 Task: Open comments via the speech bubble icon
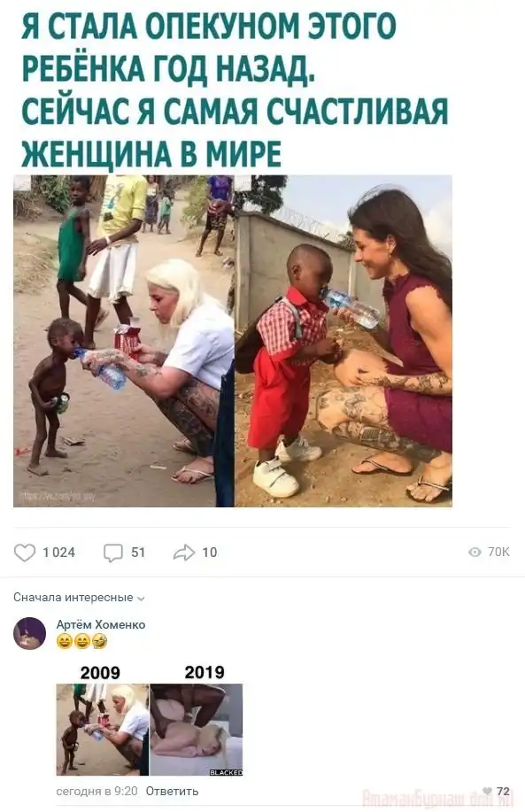coord(112,553)
